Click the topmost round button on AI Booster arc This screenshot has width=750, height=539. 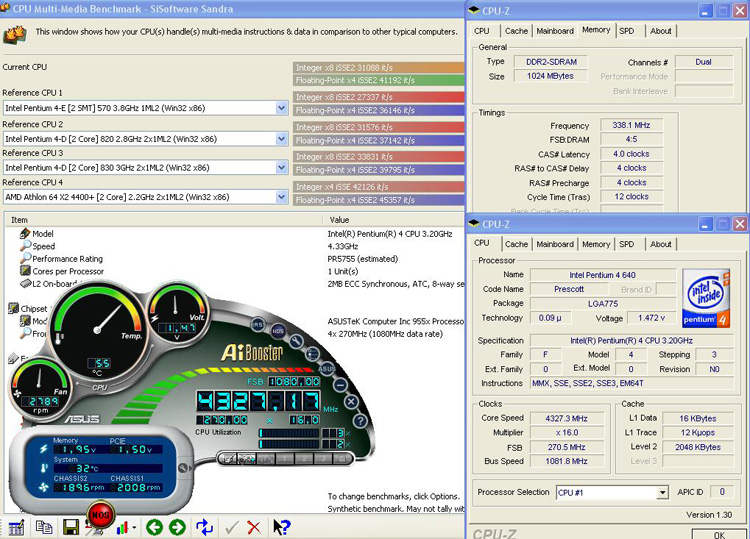(258, 324)
